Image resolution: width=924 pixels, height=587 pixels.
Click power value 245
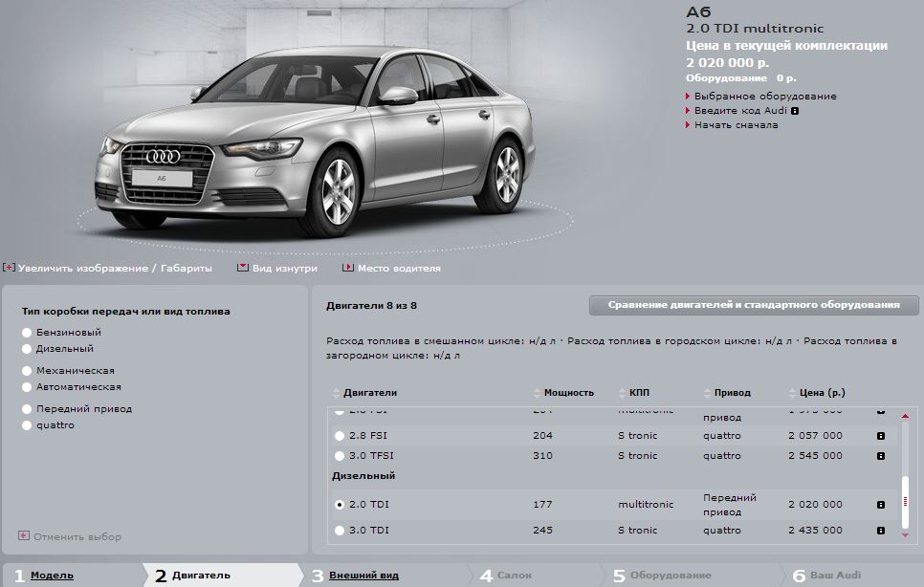click(542, 531)
